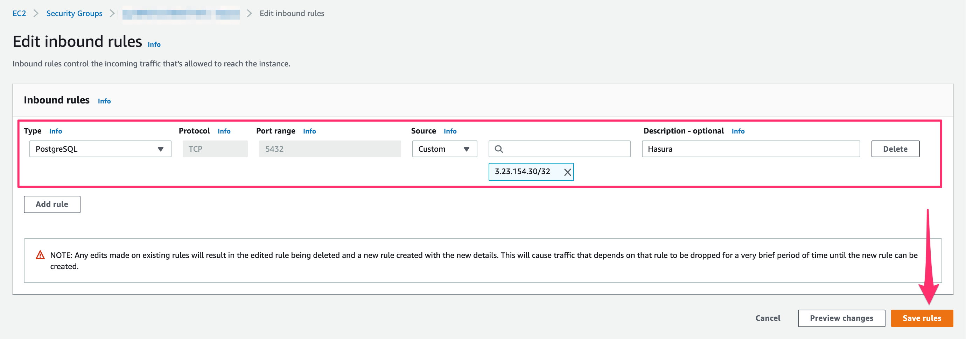Open the Info link next to Protocol

(x=224, y=131)
